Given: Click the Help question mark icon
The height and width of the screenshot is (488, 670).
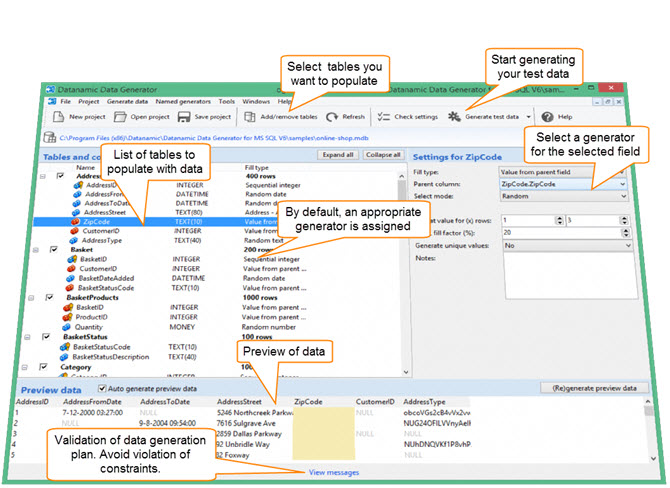Looking at the screenshot, I should (x=547, y=117).
